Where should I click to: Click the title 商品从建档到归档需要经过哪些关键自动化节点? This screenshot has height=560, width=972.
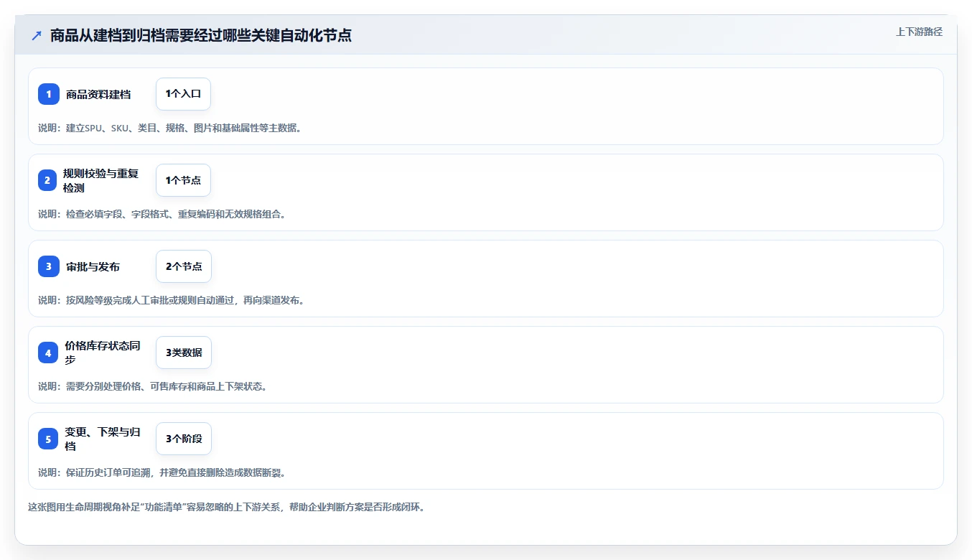[x=201, y=35]
